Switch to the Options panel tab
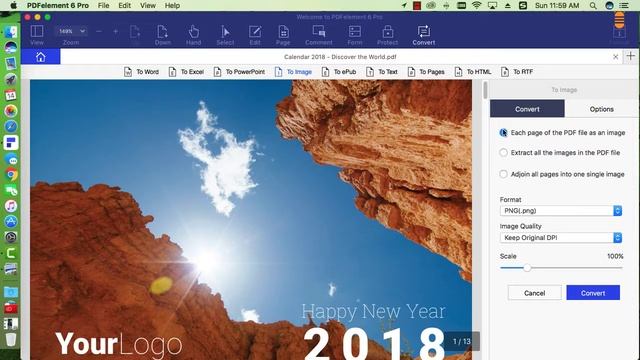This screenshot has width=640, height=360. tap(602, 109)
